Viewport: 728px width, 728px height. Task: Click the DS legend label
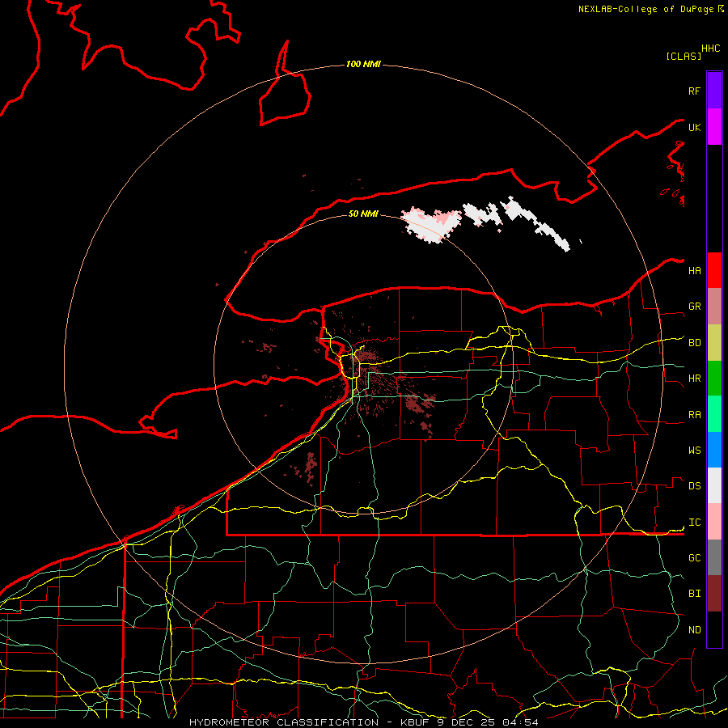(695, 486)
